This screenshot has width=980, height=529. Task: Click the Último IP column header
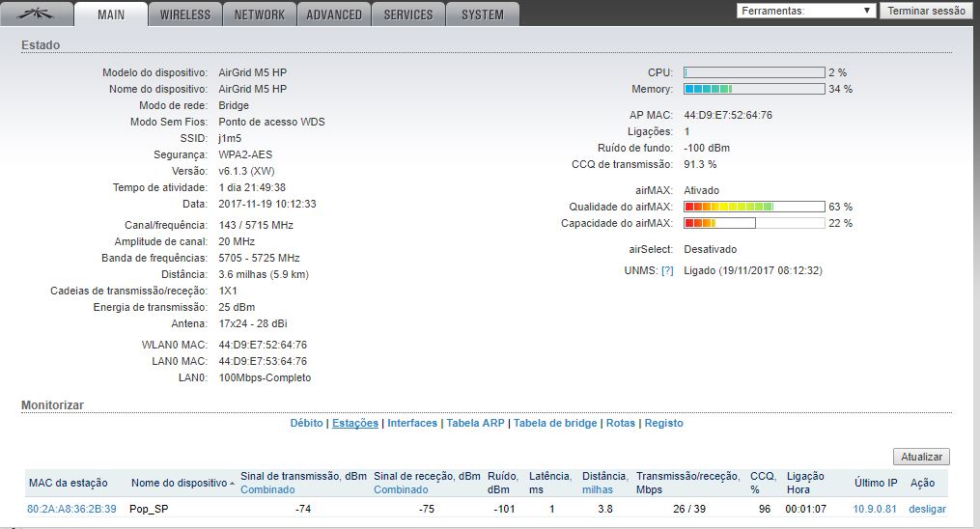[x=876, y=483]
